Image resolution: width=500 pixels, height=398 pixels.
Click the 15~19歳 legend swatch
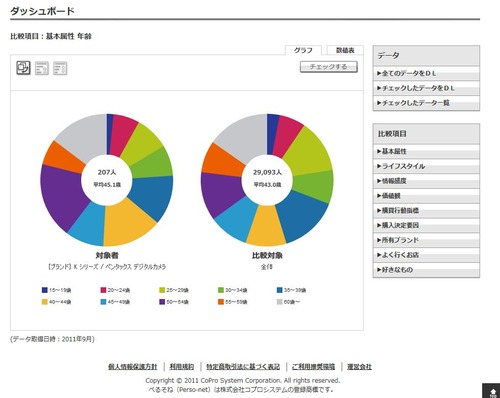click(45, 290)
